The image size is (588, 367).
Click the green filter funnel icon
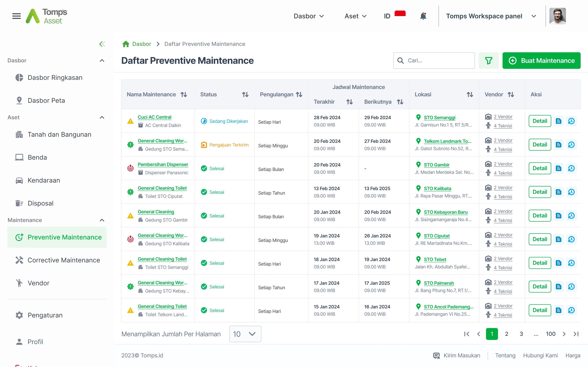(x=488, y=60)
